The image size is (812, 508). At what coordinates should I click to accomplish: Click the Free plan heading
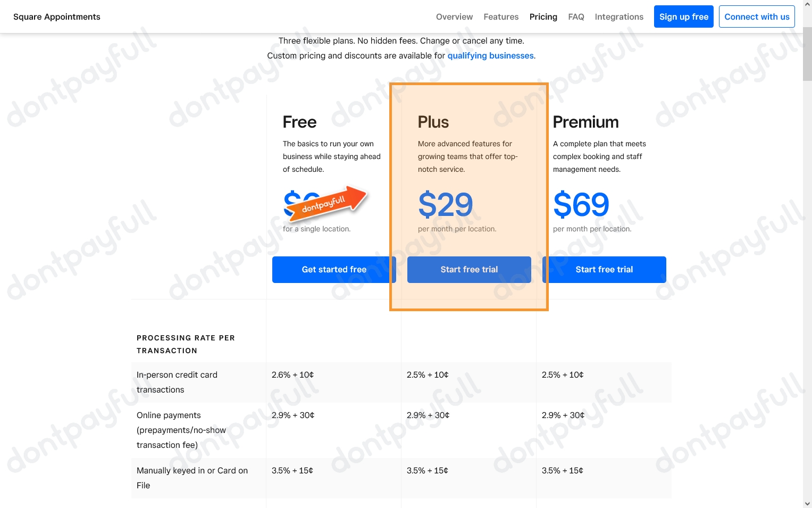(x=299, y=122)
